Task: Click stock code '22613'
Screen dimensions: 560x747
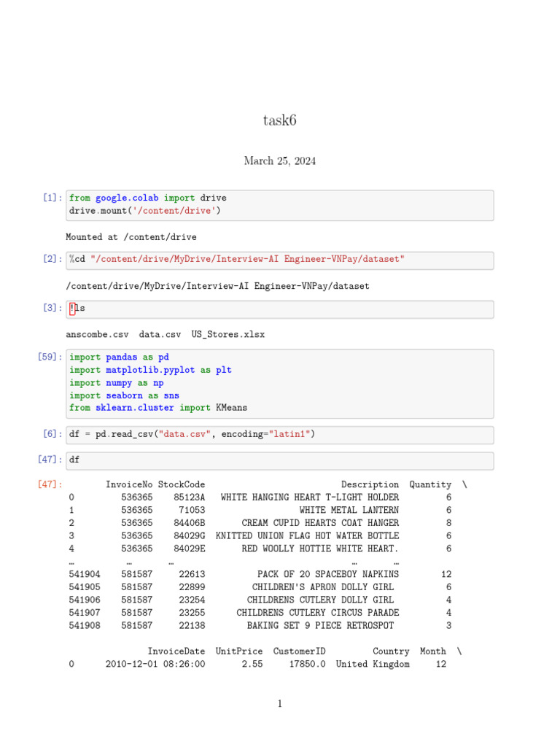Action: point(192,575)
